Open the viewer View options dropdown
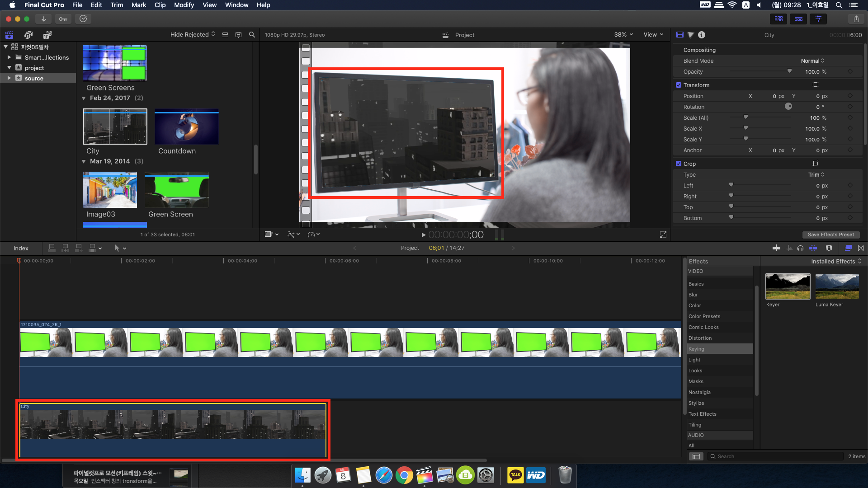The height and width of the screenshot is (488, 868). (x=653, y=35)
